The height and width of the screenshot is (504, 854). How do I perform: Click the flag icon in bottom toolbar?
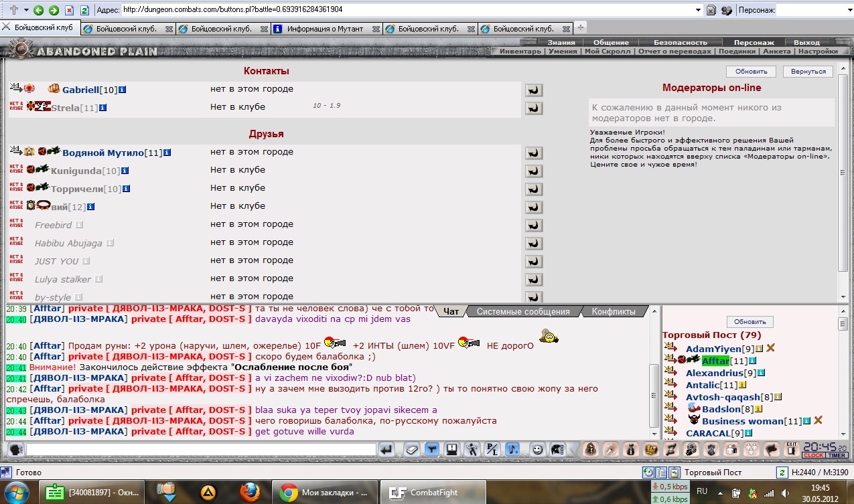point(772,449)
